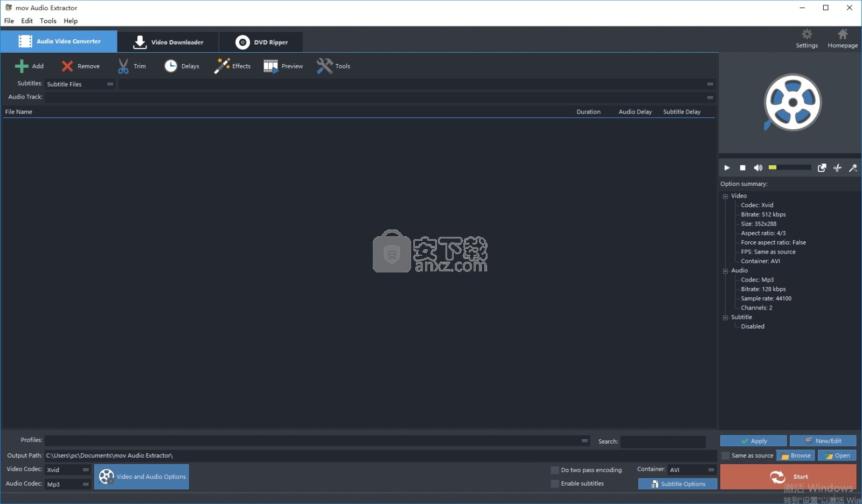Open Settings gear icon
This screenshot has height=504, width=862.
tap(807, 34)
